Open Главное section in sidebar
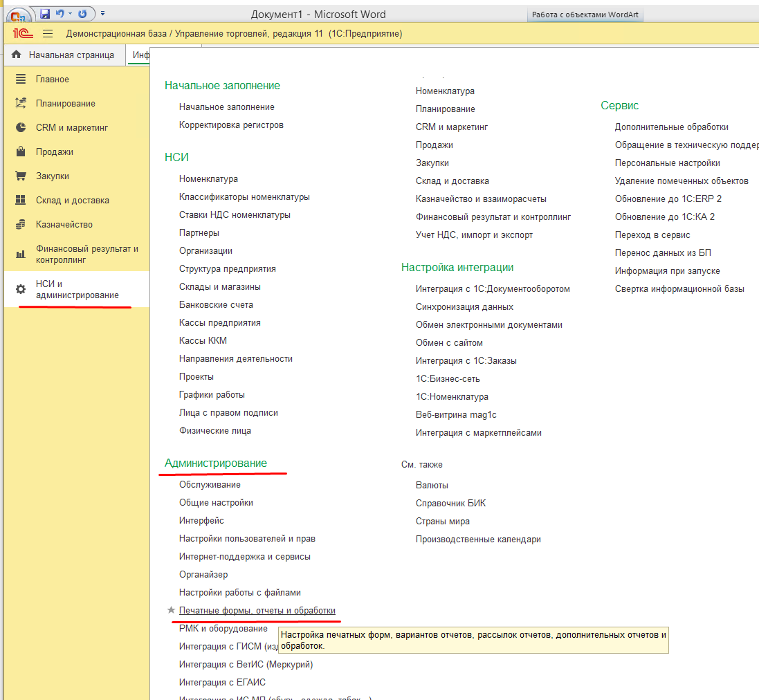This screenshot has height=700, width=759. tap(53, 79)
